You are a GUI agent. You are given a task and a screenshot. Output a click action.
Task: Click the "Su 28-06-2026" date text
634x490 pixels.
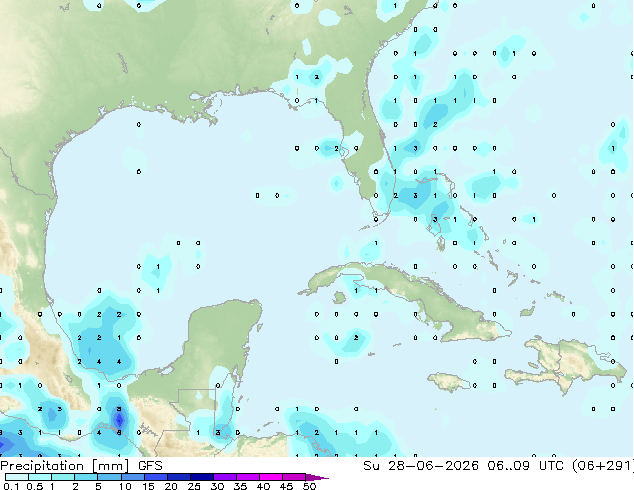pos(421,466)
